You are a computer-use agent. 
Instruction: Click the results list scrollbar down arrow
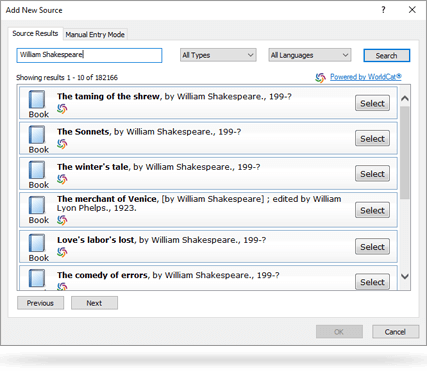pyautogui.click(x=405, y=276)
